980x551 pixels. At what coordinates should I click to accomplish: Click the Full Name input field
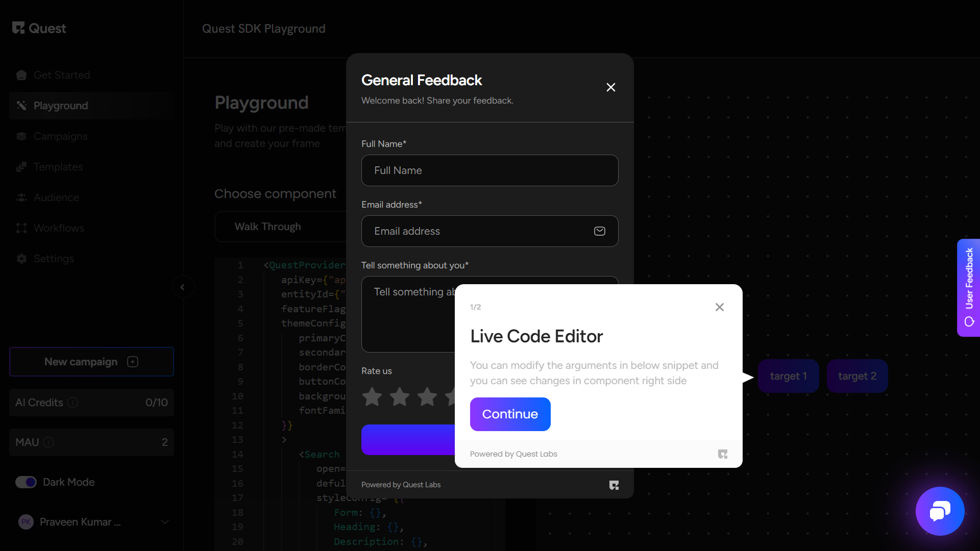(x=489, y=170)
